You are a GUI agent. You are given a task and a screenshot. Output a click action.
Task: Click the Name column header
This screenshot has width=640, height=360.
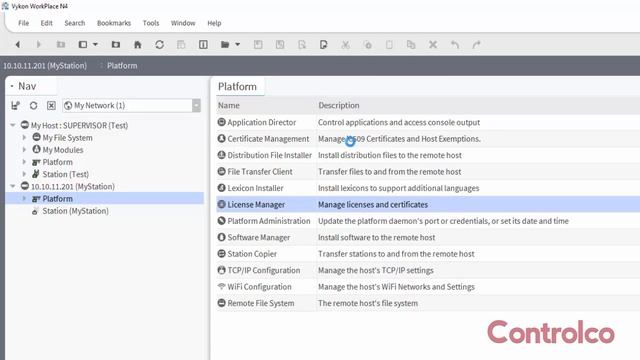(229, 105)
